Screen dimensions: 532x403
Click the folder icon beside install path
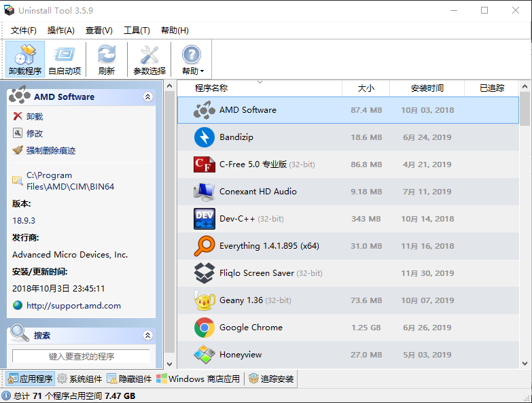tap(18, 180)
